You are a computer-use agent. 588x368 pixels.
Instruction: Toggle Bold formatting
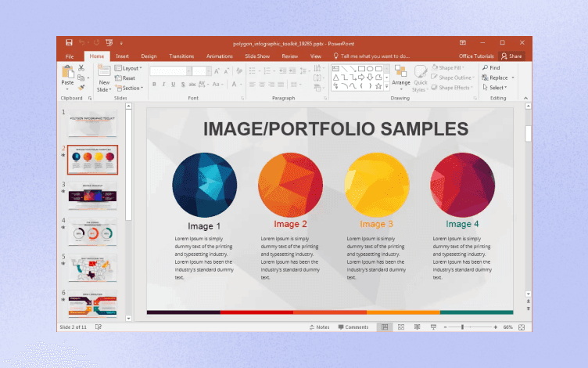(x=154, y=85)
